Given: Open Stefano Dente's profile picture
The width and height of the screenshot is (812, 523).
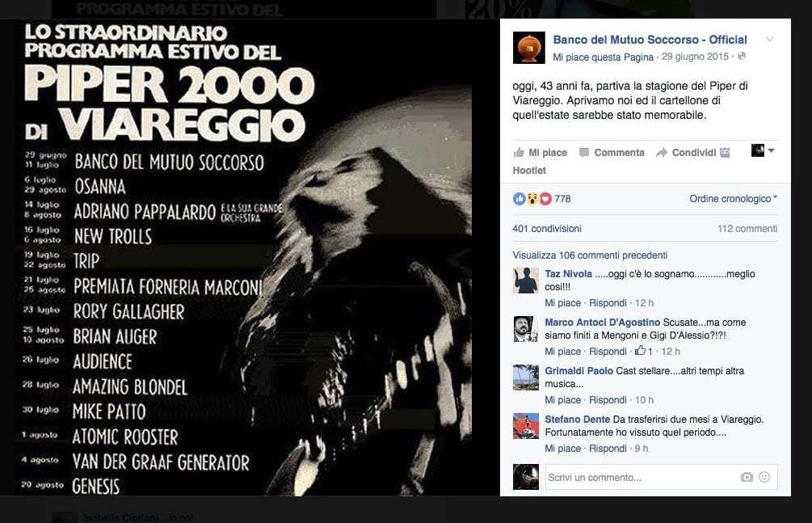Looking at the screenshot, I should pyautogui.click(x=526, y=426).
